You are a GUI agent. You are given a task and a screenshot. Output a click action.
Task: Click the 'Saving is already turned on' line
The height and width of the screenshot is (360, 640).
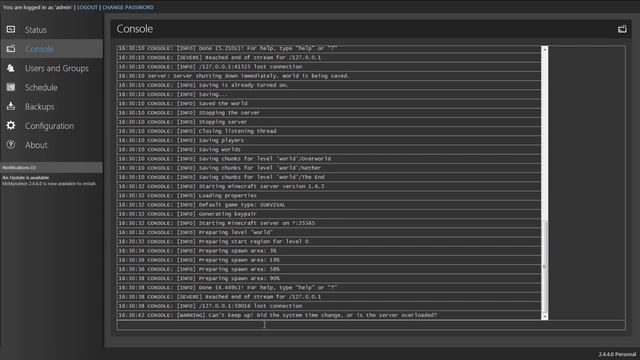pos(329,85)
